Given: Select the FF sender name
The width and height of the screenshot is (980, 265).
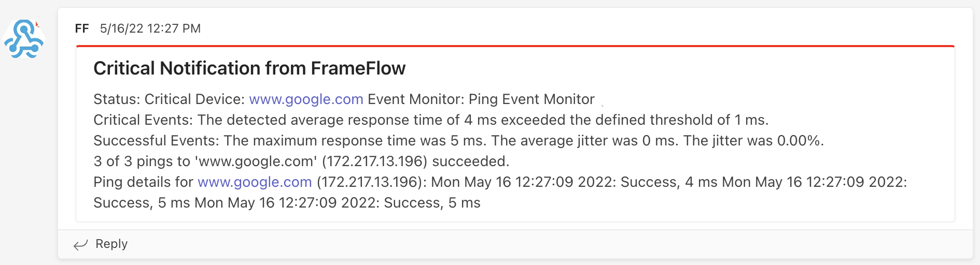Looking at the screenshot, I should [82, 28].
